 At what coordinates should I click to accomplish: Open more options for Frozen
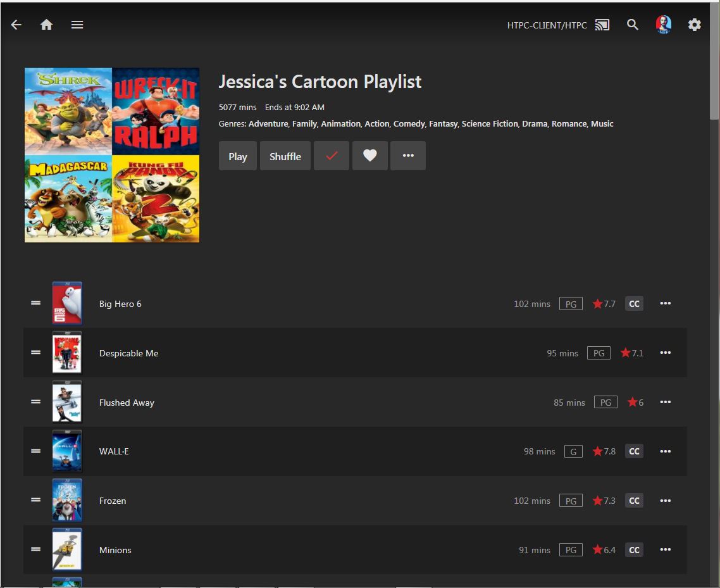tap(665, 501)
